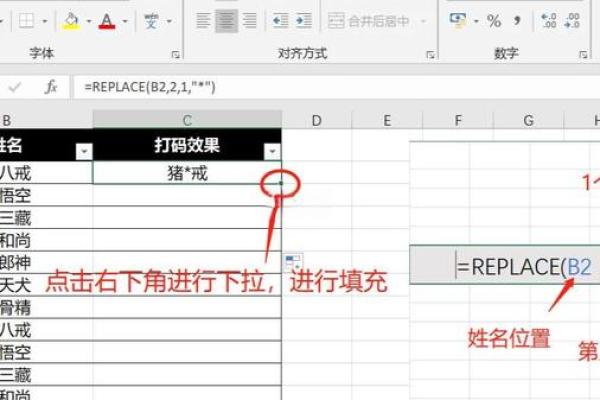Expand the borders dropdown arrow
This screenshot has height=400, width=600.
[x=45, y=21]
